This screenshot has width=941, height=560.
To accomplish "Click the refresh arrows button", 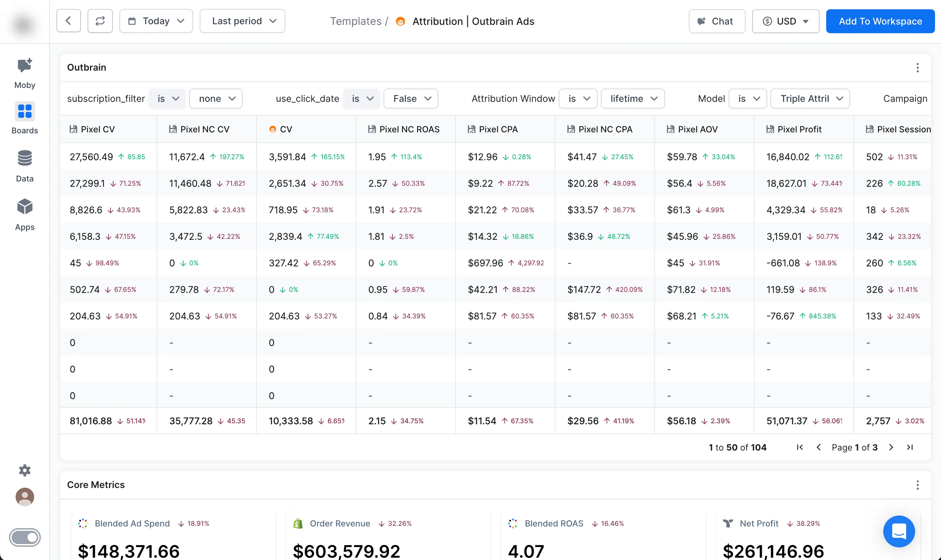I will (x=100, y=21).
